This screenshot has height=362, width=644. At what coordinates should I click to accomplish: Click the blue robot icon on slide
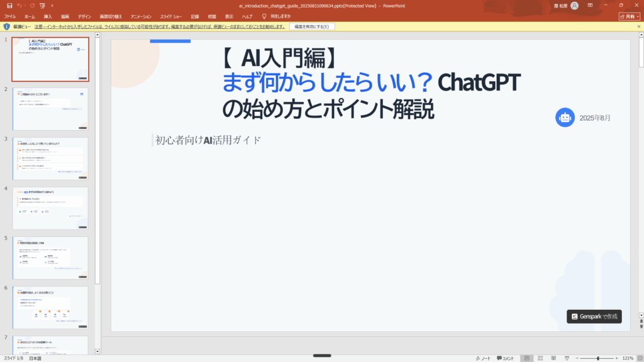[x=565, y=118]
